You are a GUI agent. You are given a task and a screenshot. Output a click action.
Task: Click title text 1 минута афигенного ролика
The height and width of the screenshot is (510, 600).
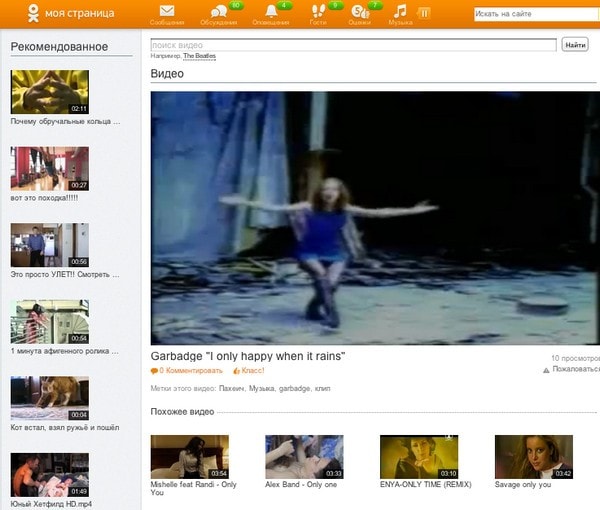64,351
